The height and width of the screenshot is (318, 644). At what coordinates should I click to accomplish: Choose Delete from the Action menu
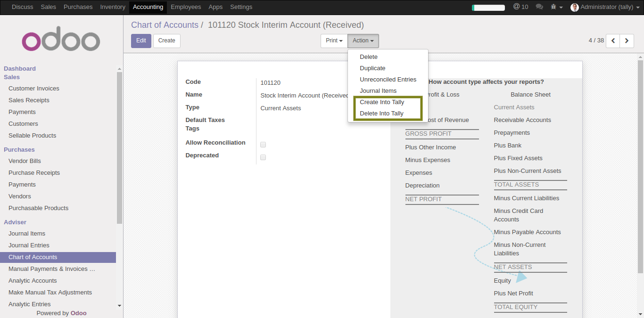pos(388,57)
